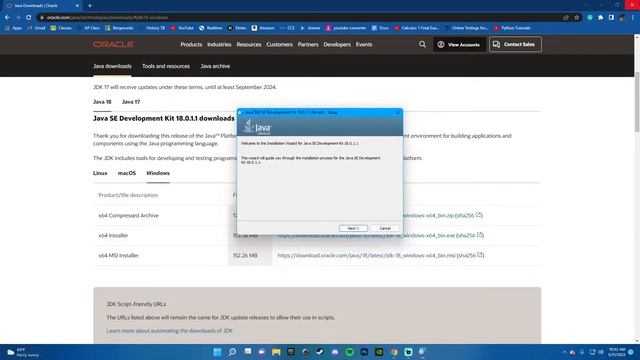Image resolution: width=640 pixels, height=360 pixels.
Task: Open the weather widget on the taskbar
Action: (22, 352)
